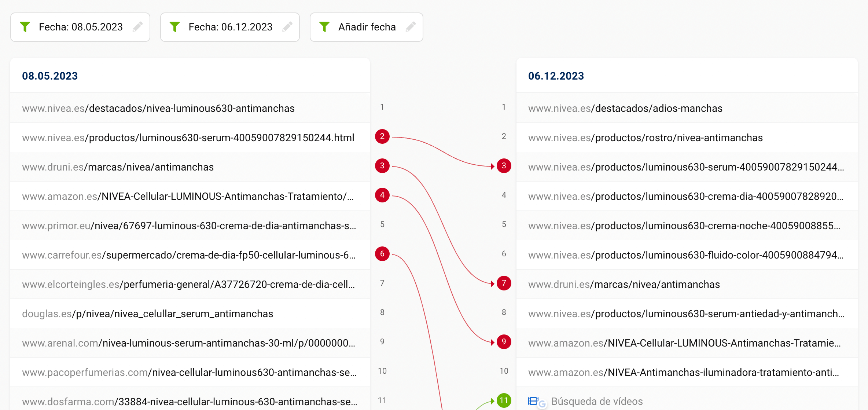Select red position 7 badge in right column
Viewport: 868px width, 410px height.
coord(504,283)
